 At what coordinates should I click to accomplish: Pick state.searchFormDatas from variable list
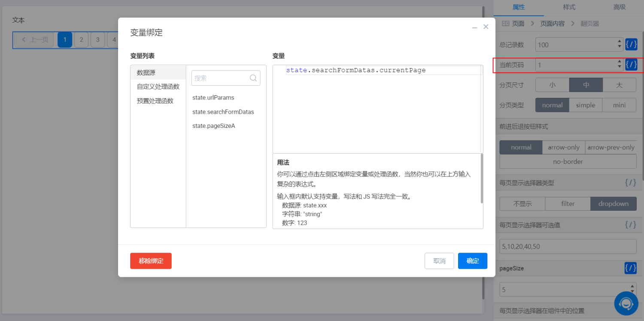click(x=223, y=112)
